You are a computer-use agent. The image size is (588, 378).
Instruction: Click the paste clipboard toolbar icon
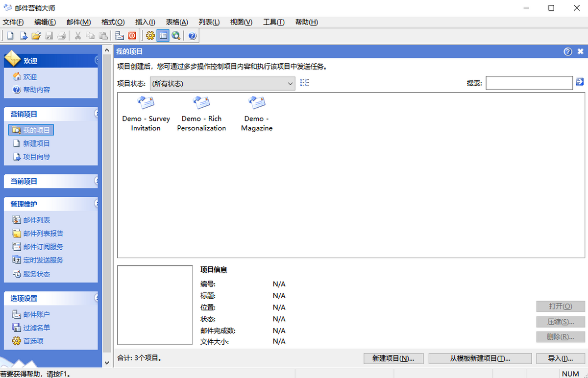pos(103,36)
